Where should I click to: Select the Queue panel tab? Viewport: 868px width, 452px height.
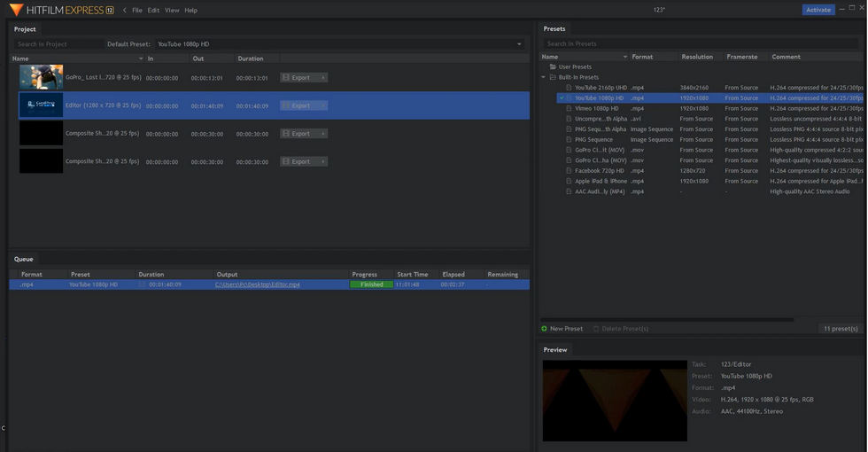pyautogui.click(x=24, y=259)
